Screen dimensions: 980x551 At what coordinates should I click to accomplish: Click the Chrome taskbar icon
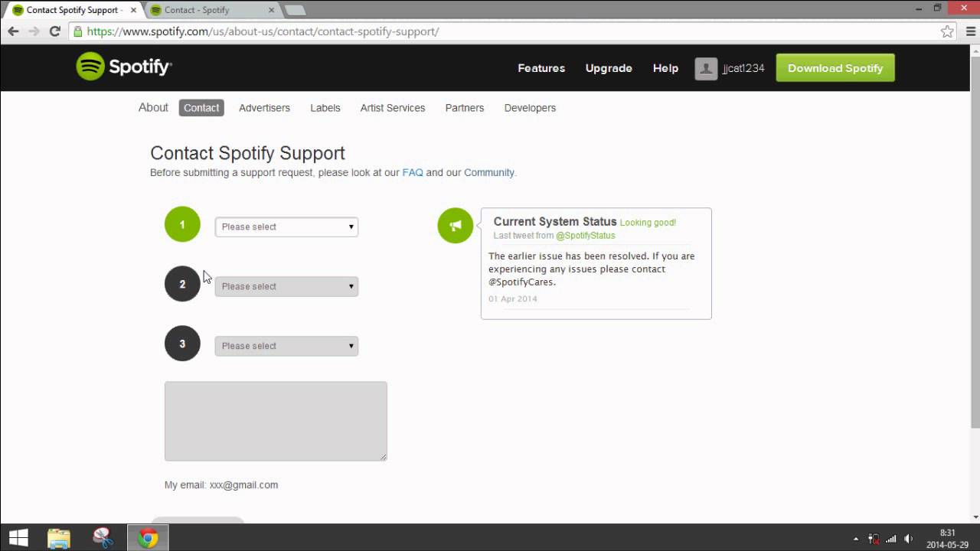[148, 538]
